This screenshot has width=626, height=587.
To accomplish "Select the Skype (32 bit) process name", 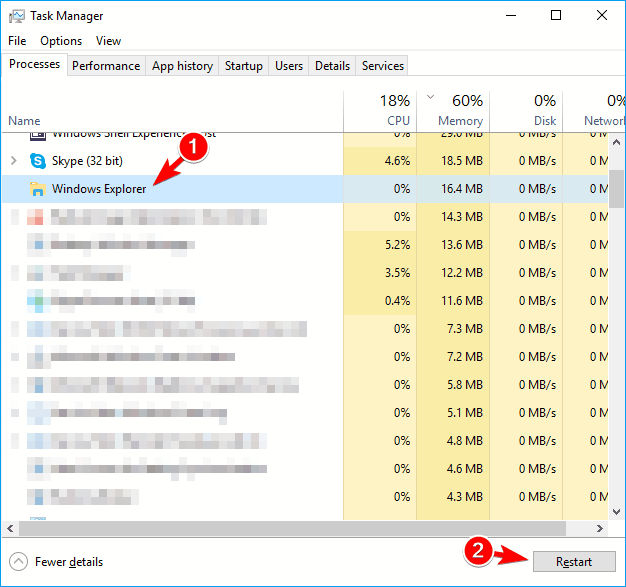I will [87, 161].
